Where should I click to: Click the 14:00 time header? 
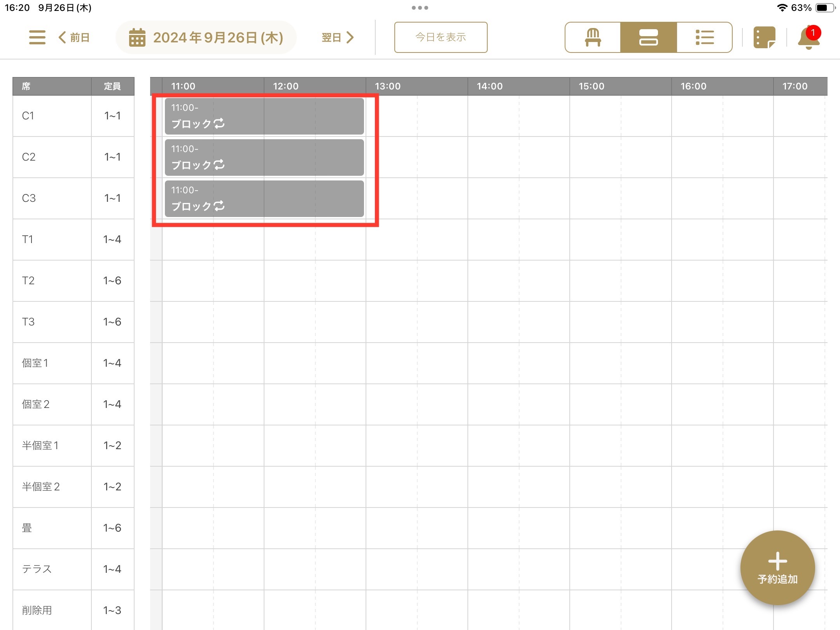[490, 86]
